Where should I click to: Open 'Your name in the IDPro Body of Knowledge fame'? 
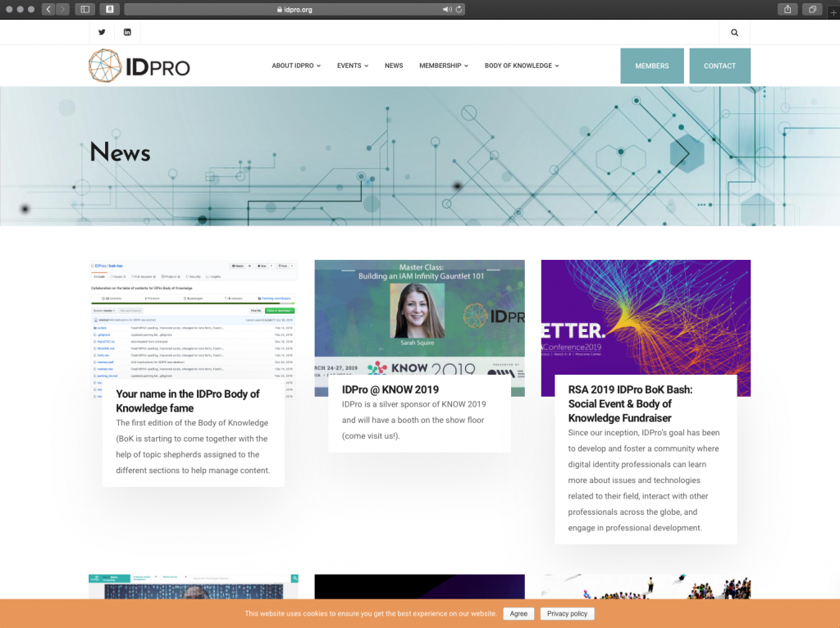pyautogui.click(x=188, y=401)
